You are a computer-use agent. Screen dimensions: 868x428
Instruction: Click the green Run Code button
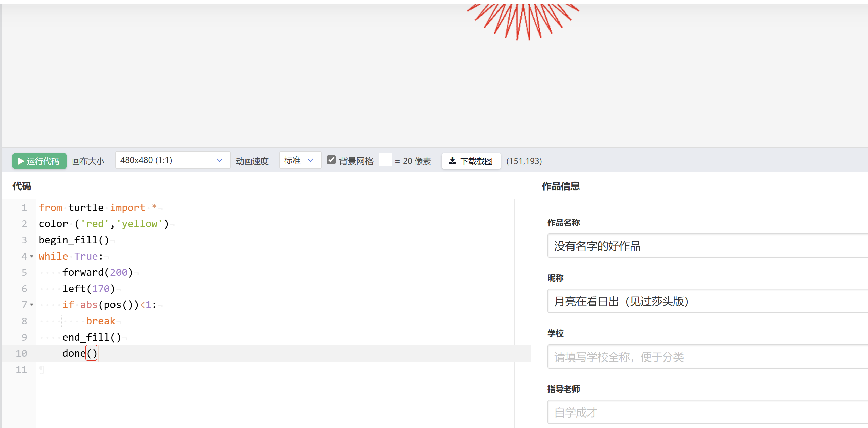tap(39, 161)
